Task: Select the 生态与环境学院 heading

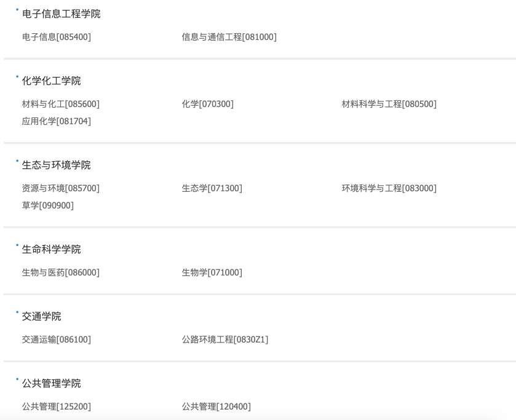Action: pos(56,165)
